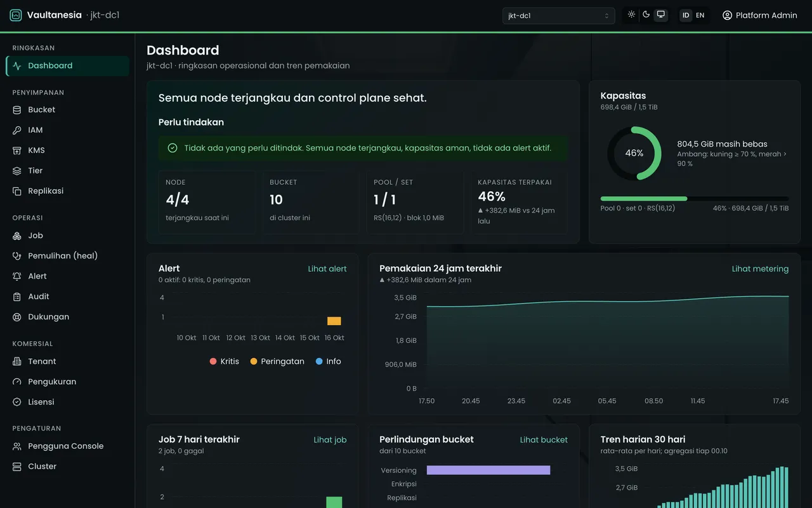Set language to EN
This screenshot has width=812, height=508.
tap(700, 15)
